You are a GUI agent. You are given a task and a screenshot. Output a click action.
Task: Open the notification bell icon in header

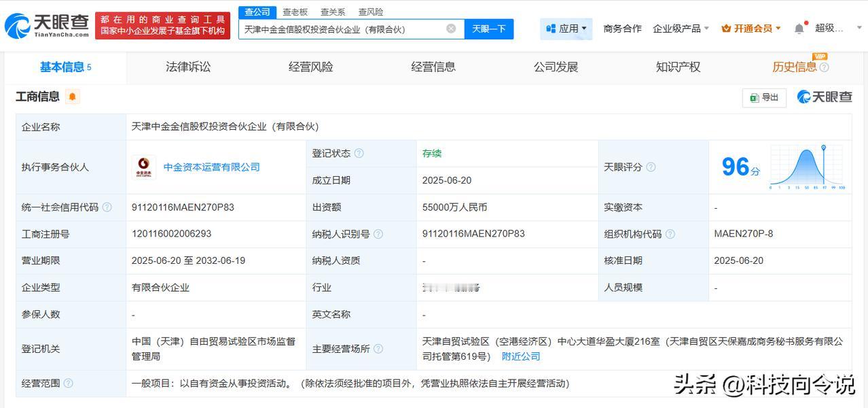pos(799,29)
